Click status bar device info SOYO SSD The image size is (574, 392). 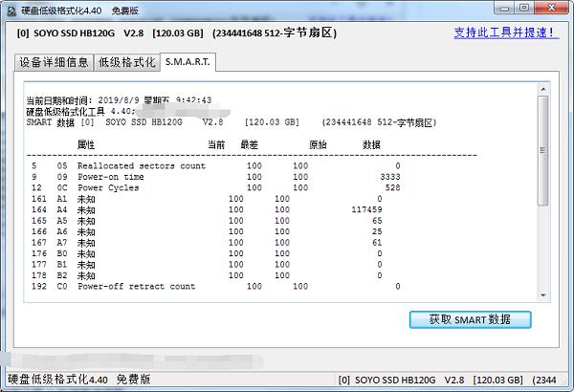click(448, 380)
